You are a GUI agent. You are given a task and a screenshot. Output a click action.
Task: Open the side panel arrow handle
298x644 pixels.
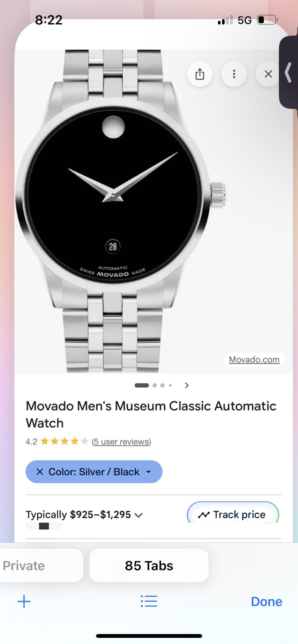click(288, 72)
